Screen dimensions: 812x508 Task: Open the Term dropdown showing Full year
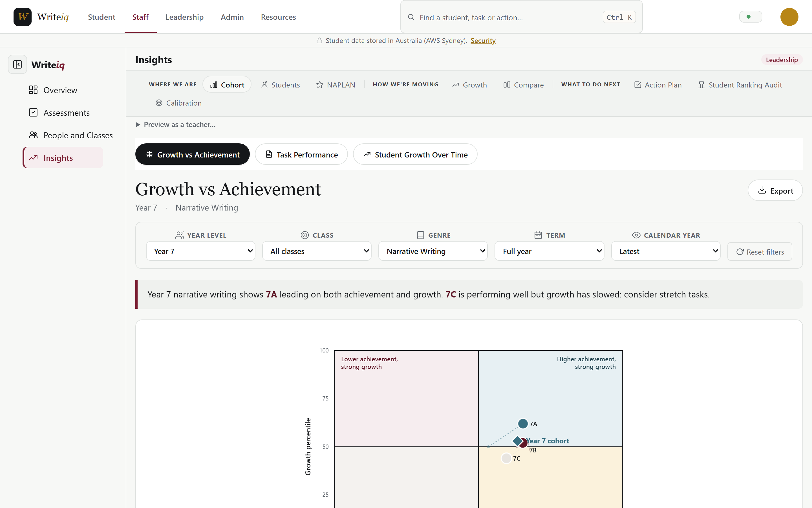pyautogui.click(x=549, y=251)
